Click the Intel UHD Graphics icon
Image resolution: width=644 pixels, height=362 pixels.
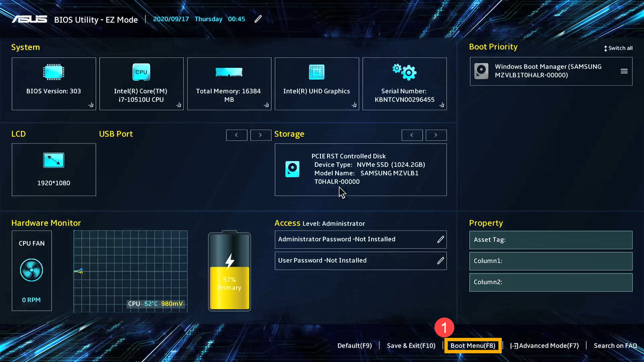coord(317,72)
